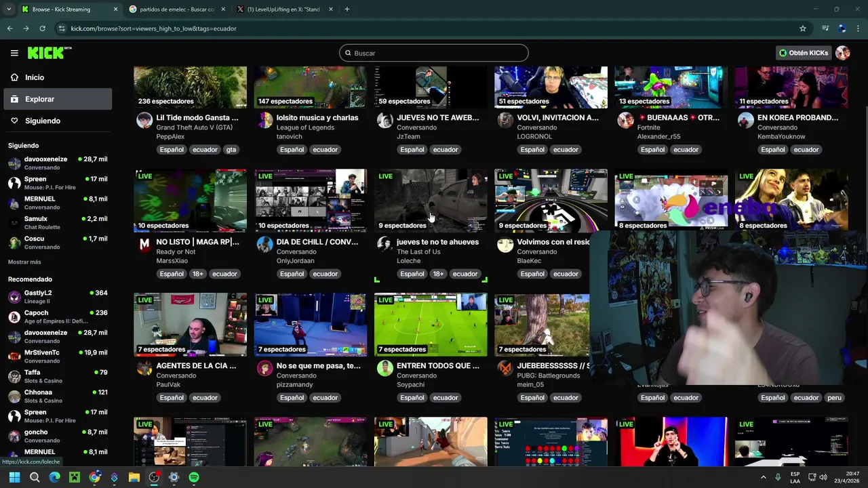Open Minecraft icon in taskbar
This screenshot has height=488, width=868.
coord(75,477)
